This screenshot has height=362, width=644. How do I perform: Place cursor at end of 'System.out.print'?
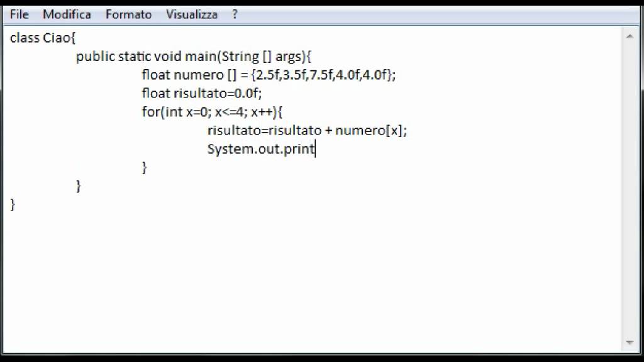coord(314,150)
